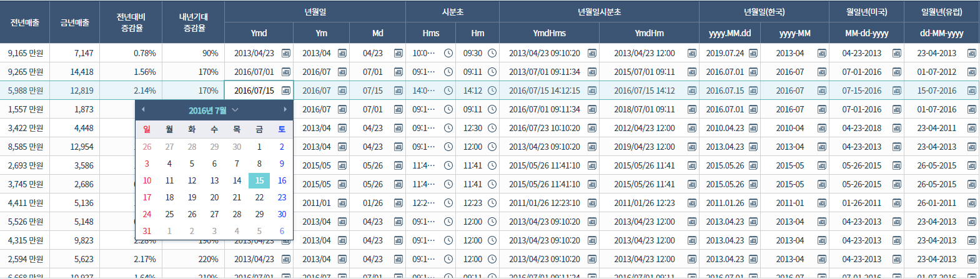980x279 pixels.
Task: Click the 2016/07/15 date input field
Action: pos(253,91)
